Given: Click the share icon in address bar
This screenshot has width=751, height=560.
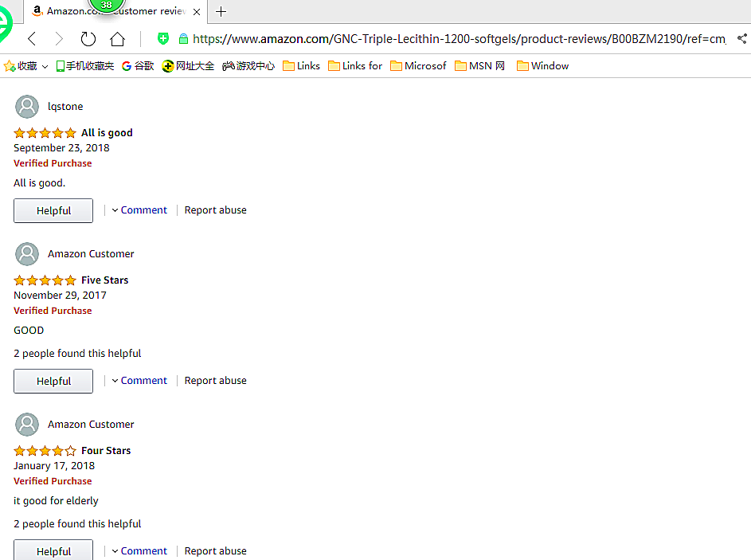Looking at the screenshot, I should click(742, 38).
